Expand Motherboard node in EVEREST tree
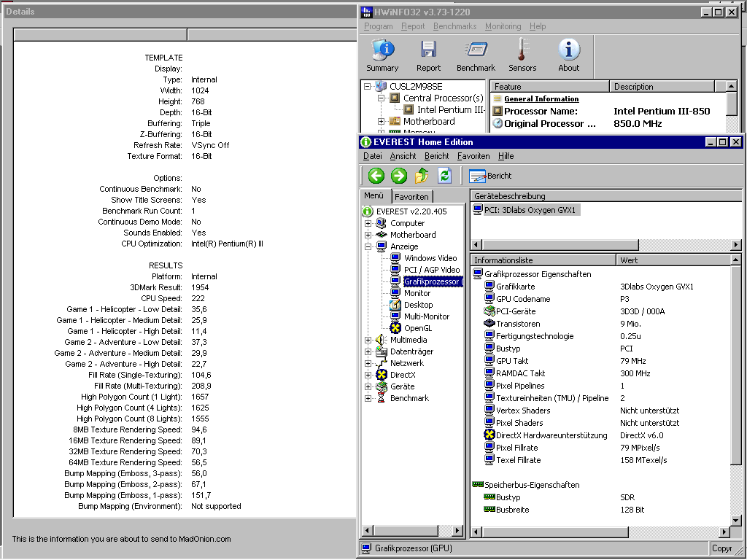The width and height of the screenshot is (747, 560). 368,235
